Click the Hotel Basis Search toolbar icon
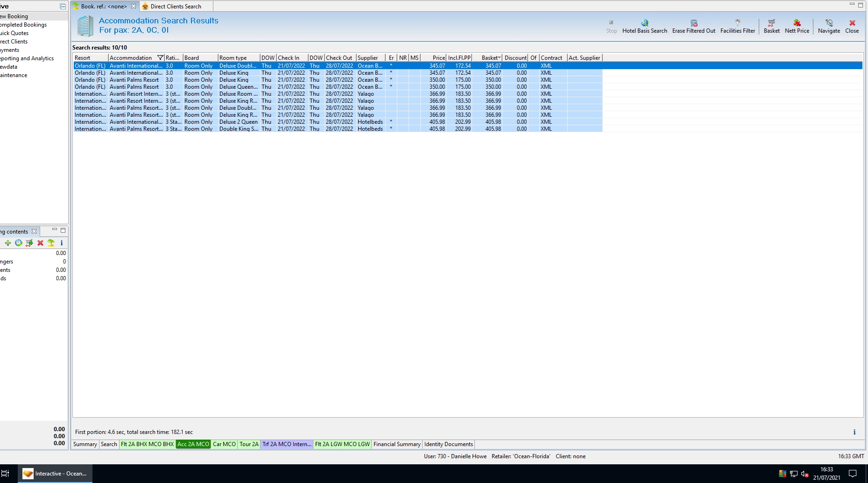 pyautogui.click(x=644, y=23)
